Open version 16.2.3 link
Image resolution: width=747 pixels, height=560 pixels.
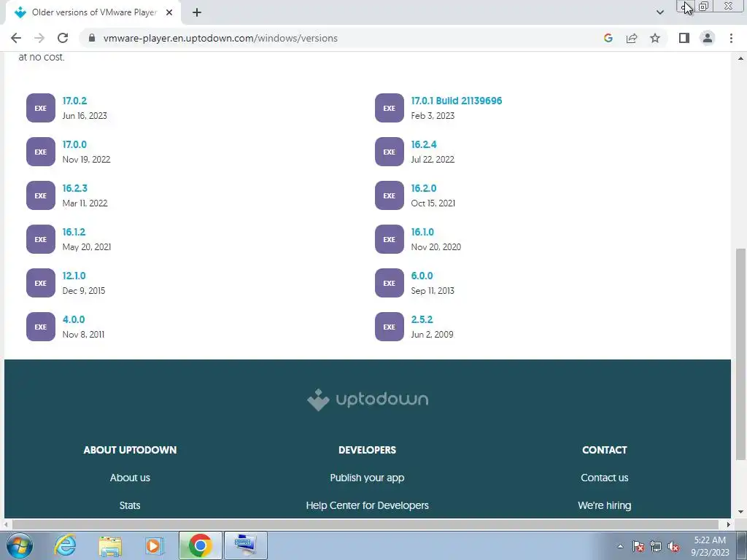[75, 188]
